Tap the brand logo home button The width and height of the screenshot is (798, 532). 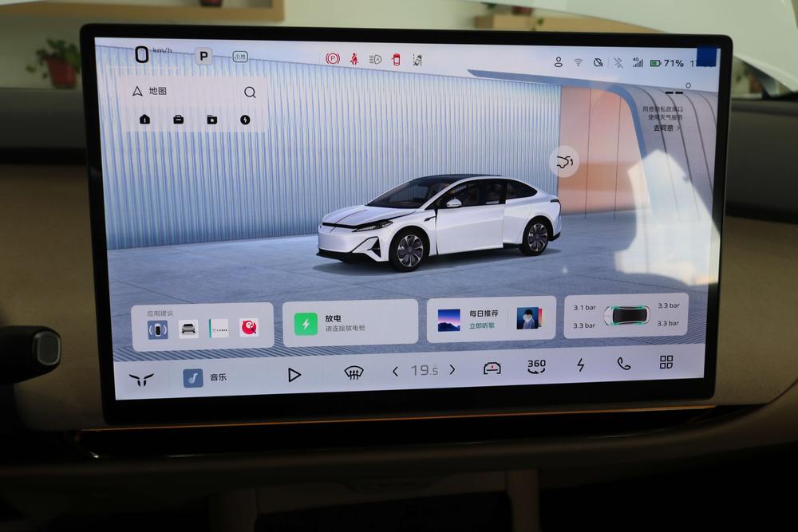[141, 380]
